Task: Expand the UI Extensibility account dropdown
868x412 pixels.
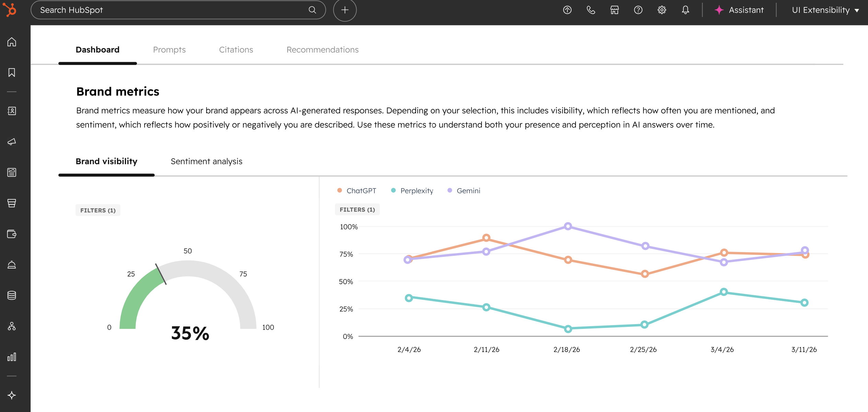Action: 825,10
